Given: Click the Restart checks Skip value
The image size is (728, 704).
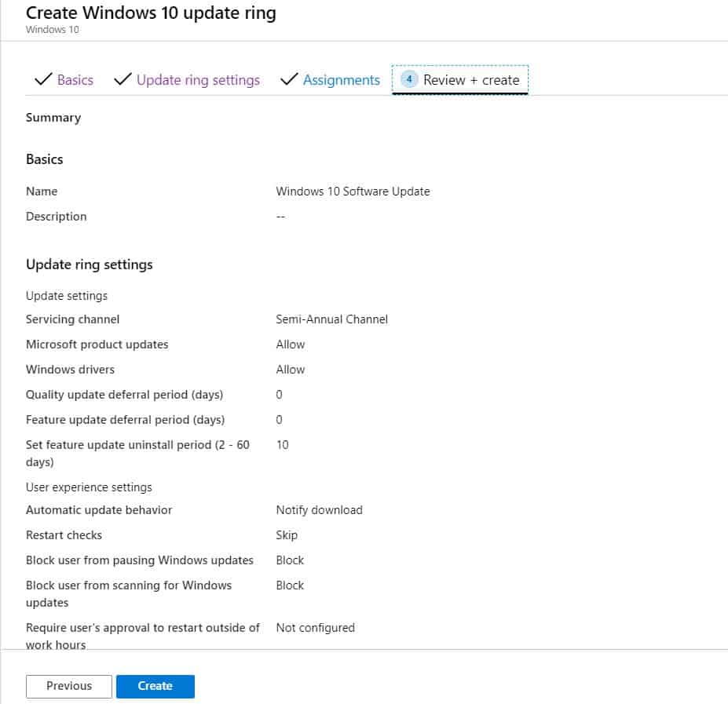Looking at the screenshot, I should point(287,535).
